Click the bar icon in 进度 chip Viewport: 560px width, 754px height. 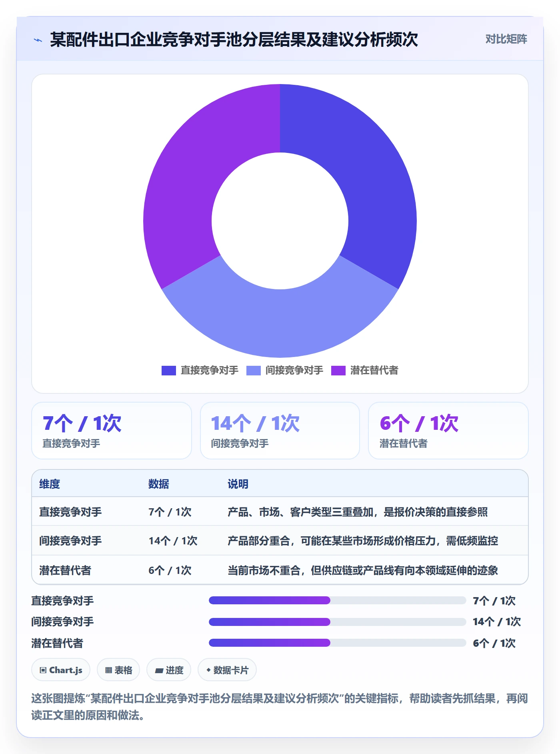tap(159, 670)
